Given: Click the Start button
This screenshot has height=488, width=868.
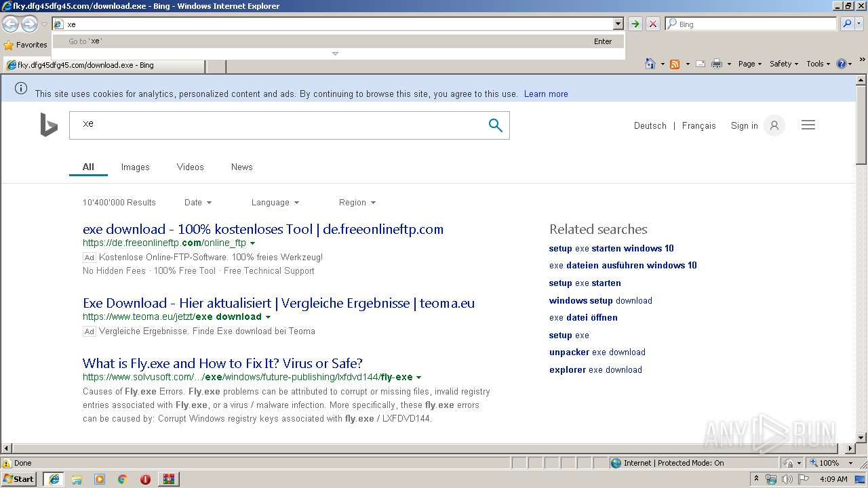Looking at the screenshot, I should pyautogui.click(x=19, y=479).
